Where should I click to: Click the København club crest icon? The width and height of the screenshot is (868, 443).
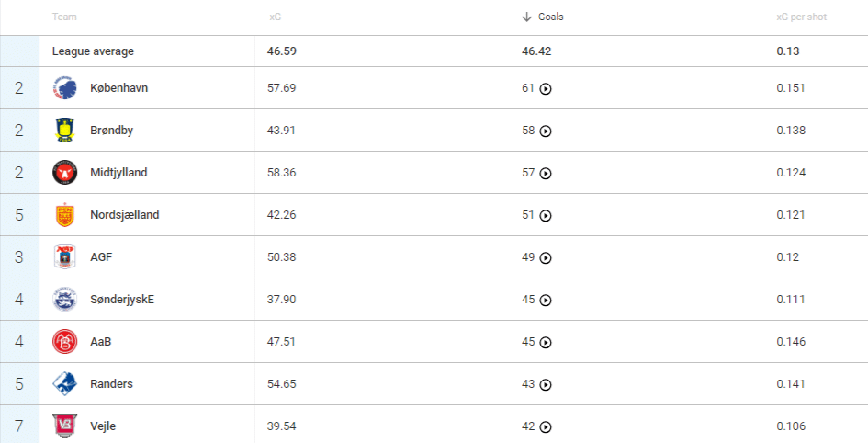(65, 88)
